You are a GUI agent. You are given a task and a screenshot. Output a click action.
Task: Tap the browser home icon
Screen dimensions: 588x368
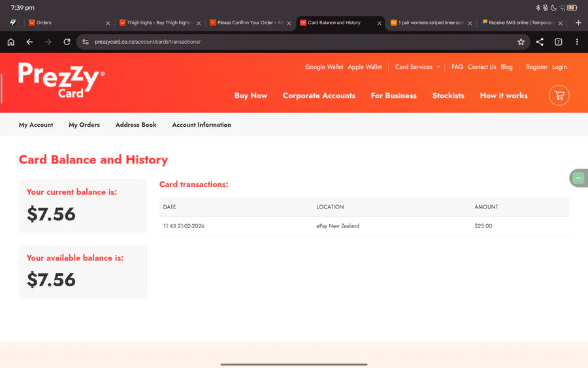point(11,42)
